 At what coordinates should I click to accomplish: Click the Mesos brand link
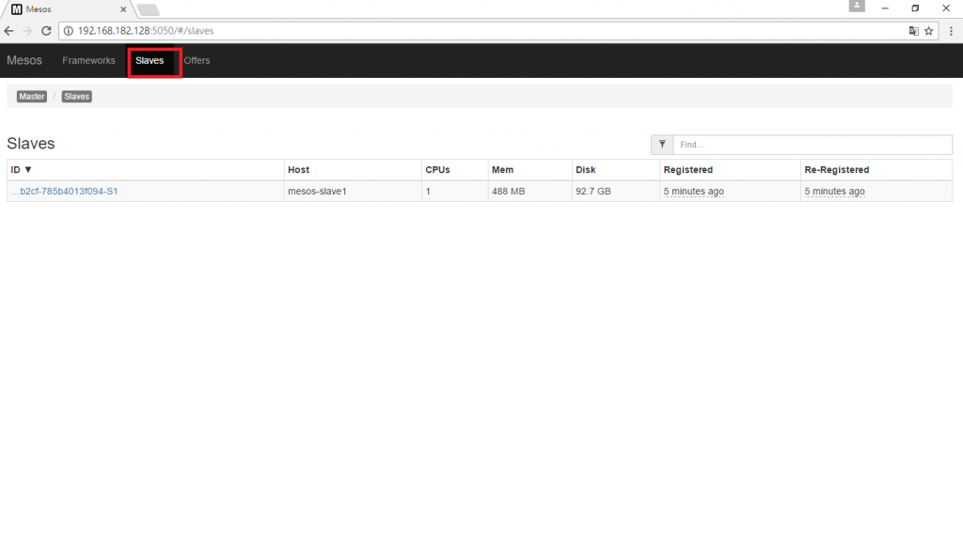point(24,60)
